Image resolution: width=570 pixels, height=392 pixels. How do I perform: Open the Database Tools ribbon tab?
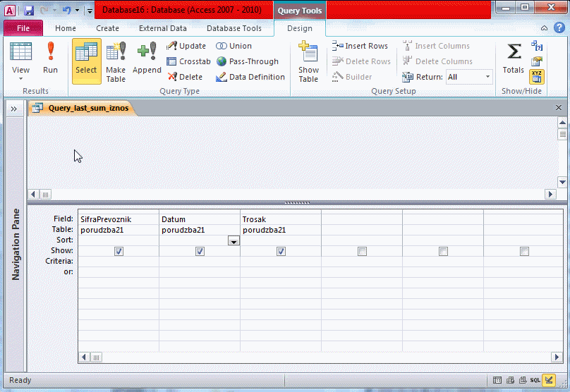coord(234,28)
